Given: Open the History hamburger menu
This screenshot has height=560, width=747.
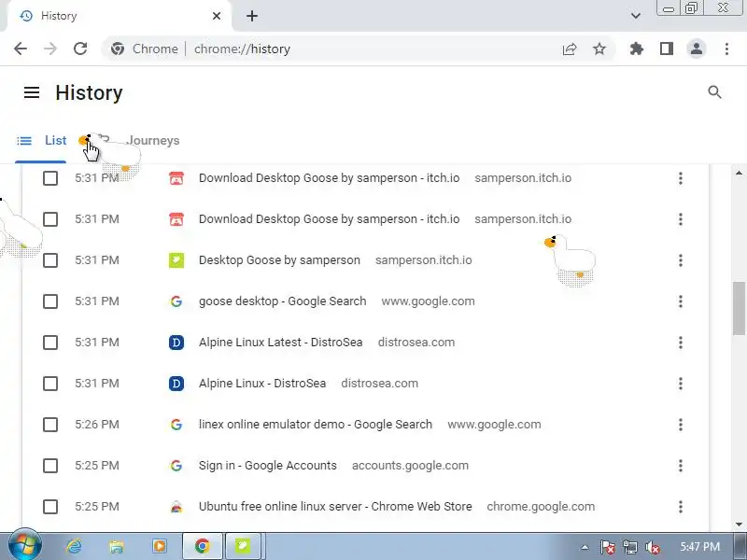Looking at the screenshot, I should (32, 92).
